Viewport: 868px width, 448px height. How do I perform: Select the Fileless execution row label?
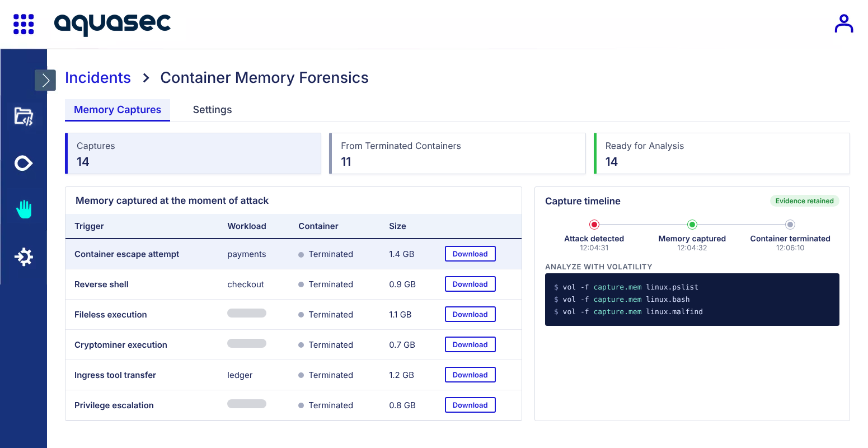111,315
